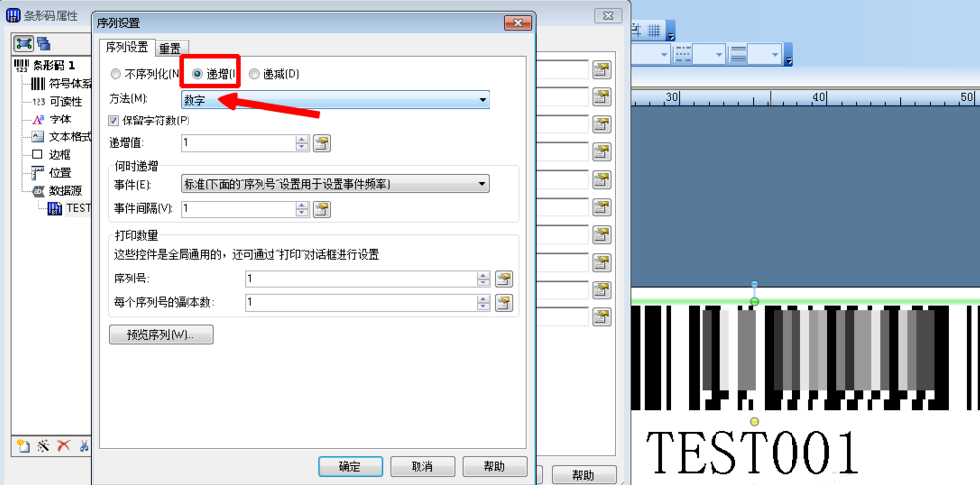Click the 预览序列(W)... button

tap(161, 334)
